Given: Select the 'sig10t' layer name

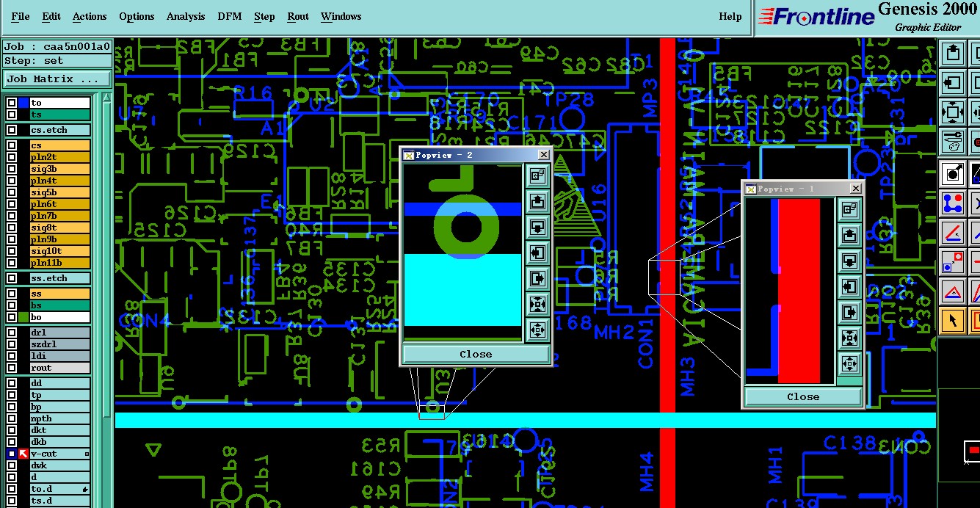Looking at the screenshot, I should [x=59, y=251].
